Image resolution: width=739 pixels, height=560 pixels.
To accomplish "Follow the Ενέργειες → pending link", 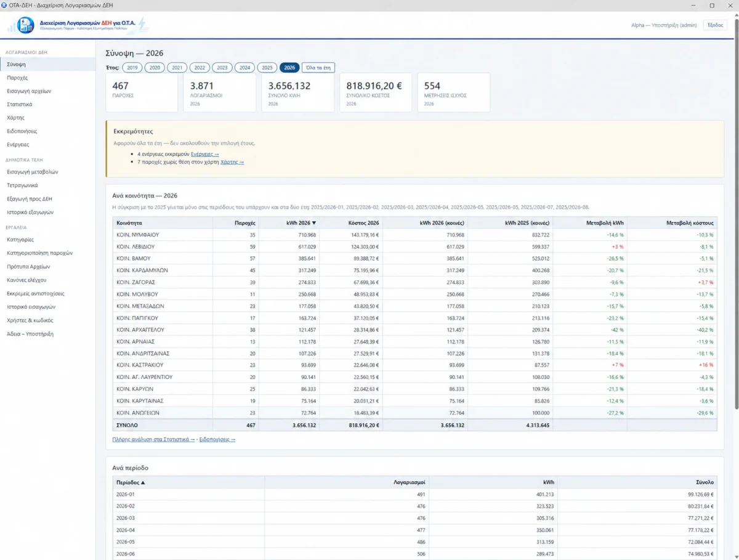I will coord(204,154).
